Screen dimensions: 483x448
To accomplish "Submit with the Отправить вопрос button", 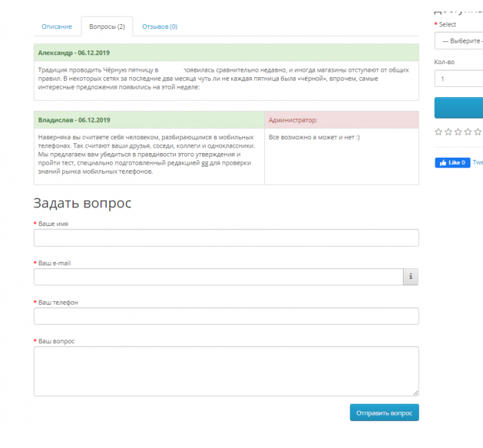I will point(384,413).
